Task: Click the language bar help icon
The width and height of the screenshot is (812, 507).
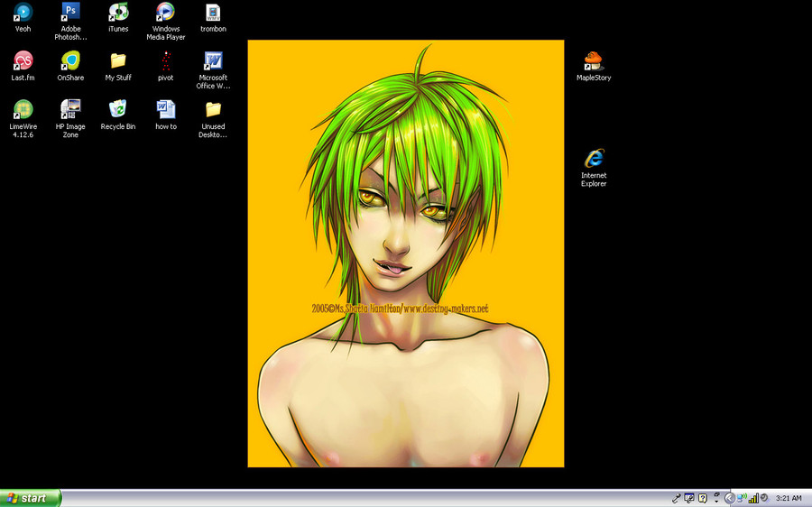Action: tap(702, 498)
